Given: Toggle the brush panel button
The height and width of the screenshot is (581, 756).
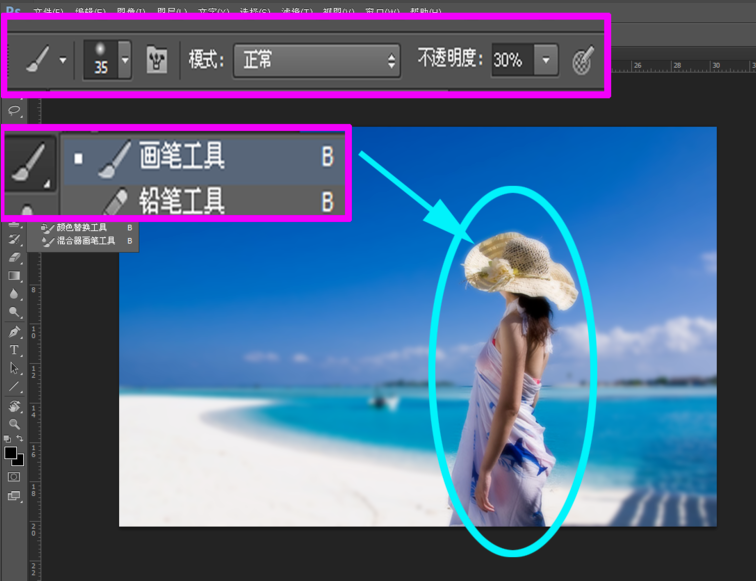Looking at the screenshot, I should pyautogui.click(x=157, y=60).
